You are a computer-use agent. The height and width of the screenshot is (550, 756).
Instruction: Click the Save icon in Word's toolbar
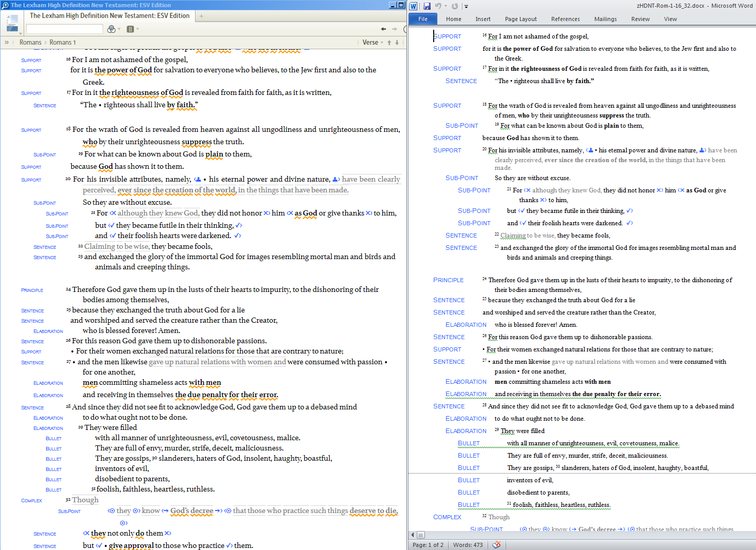(427, 6)
